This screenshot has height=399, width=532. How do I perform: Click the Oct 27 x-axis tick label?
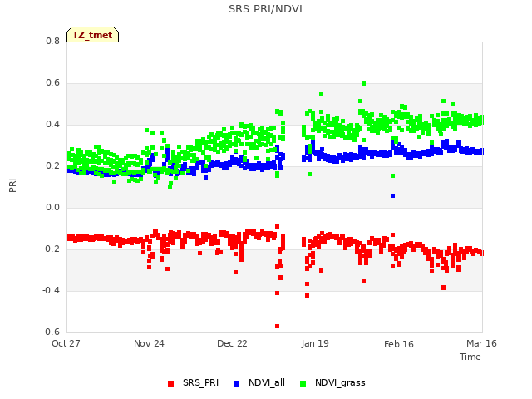click(66, 343)
